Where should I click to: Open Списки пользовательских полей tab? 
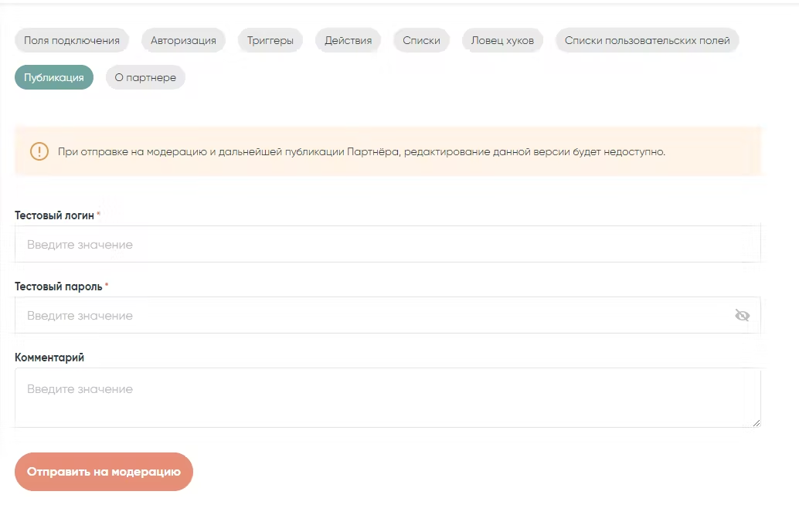[x=647, y=40]
